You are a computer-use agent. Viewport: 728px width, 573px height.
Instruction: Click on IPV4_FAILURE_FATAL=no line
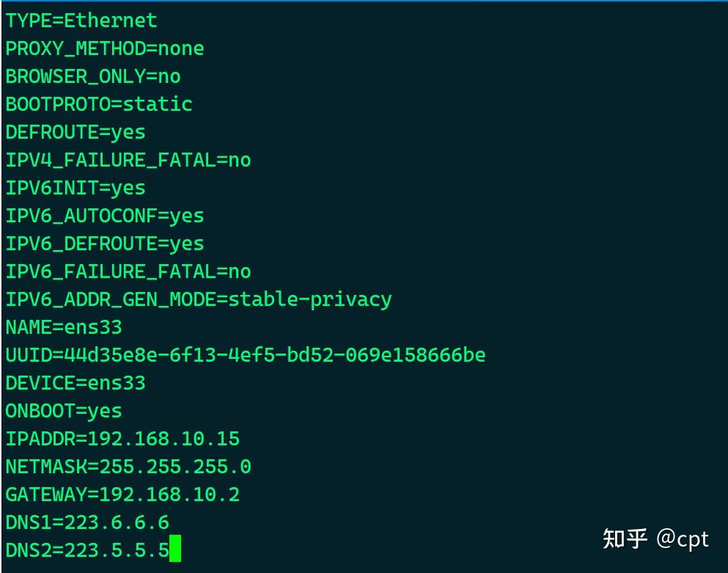click(128, 160)
